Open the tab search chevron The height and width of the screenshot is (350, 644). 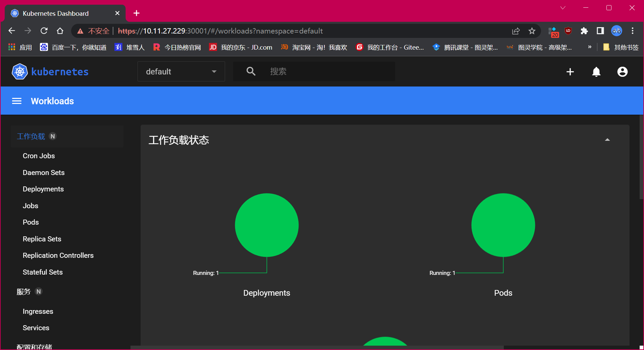click(x=563, y=8)
